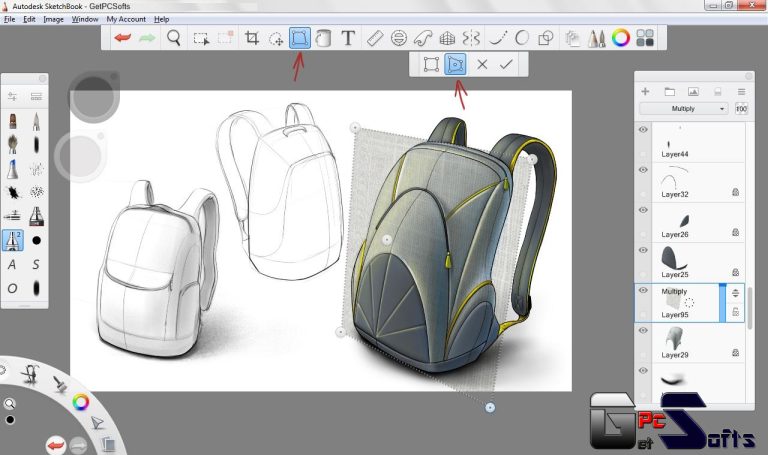The image size is (768, 455).
Task: Open the lagoon color wheel
Action: click(80, 402)
